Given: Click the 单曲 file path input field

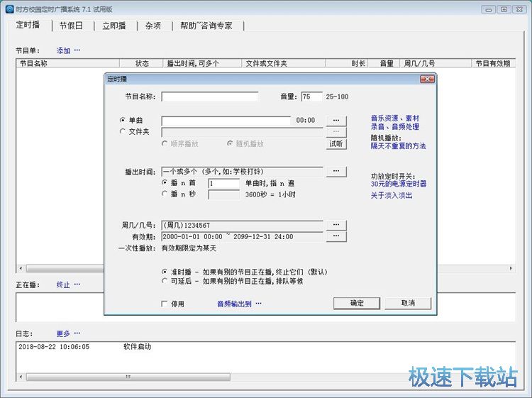Looking at the screenshot, I should point(226,121).
